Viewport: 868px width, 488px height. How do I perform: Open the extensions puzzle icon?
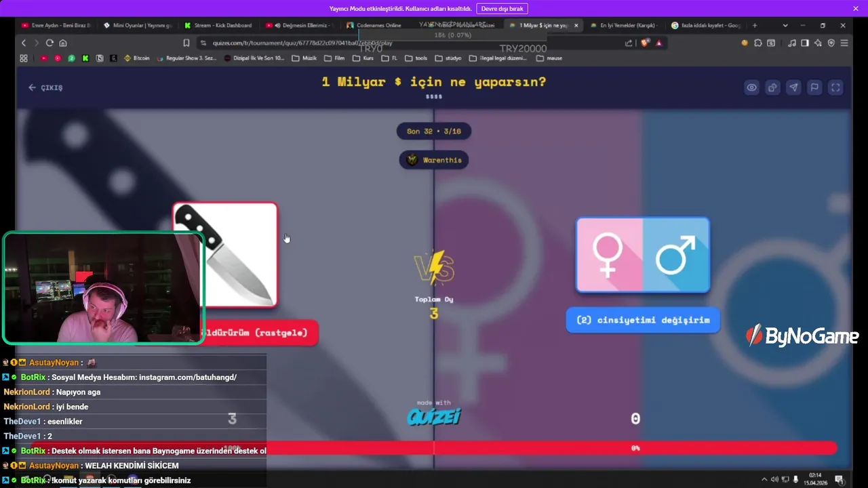click(x=758, y=43)
